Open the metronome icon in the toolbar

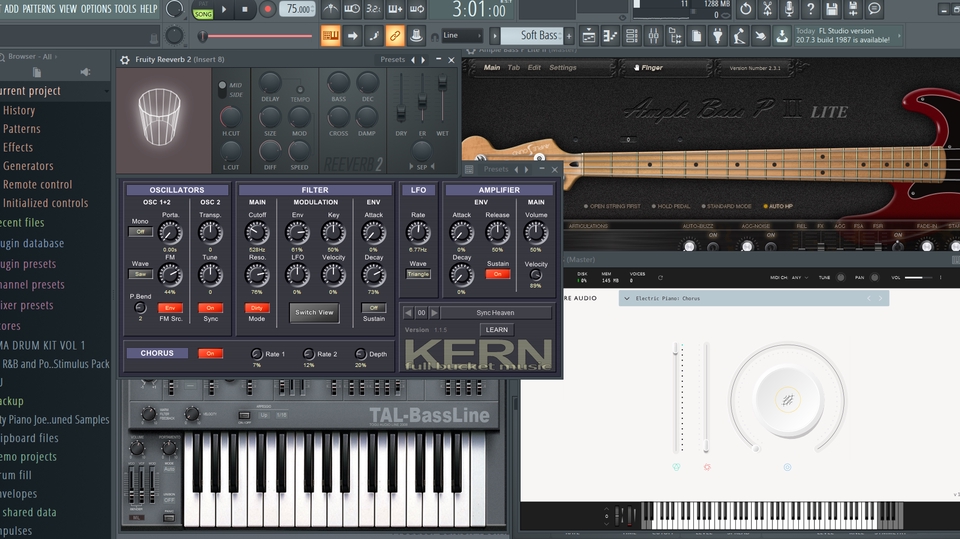coord(331,9)
